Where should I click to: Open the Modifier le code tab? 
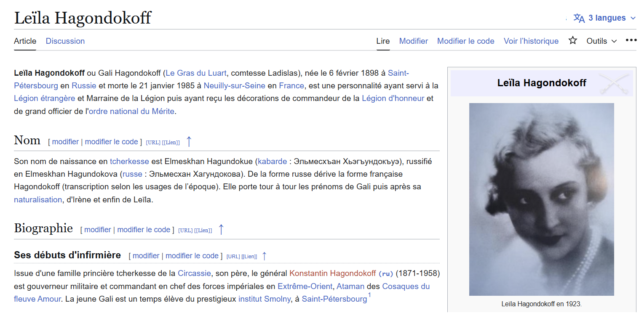pyautogui.click(x=465, y=41)
